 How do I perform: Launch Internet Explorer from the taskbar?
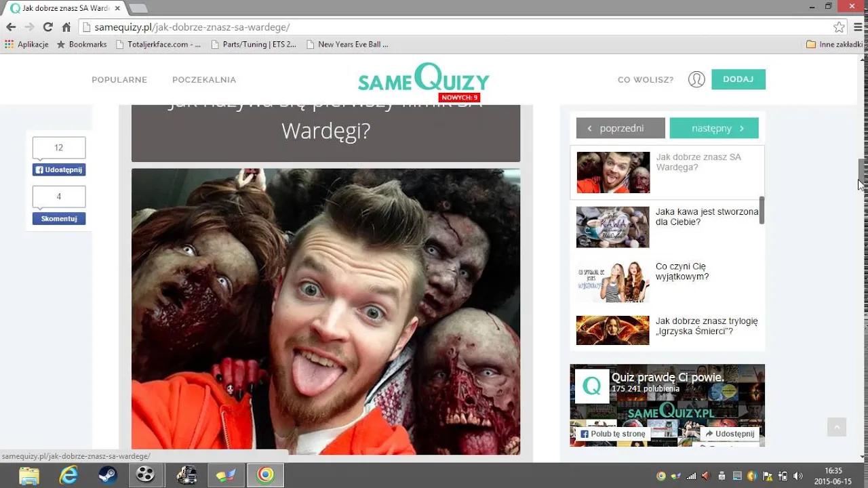(x=68, y=475)
